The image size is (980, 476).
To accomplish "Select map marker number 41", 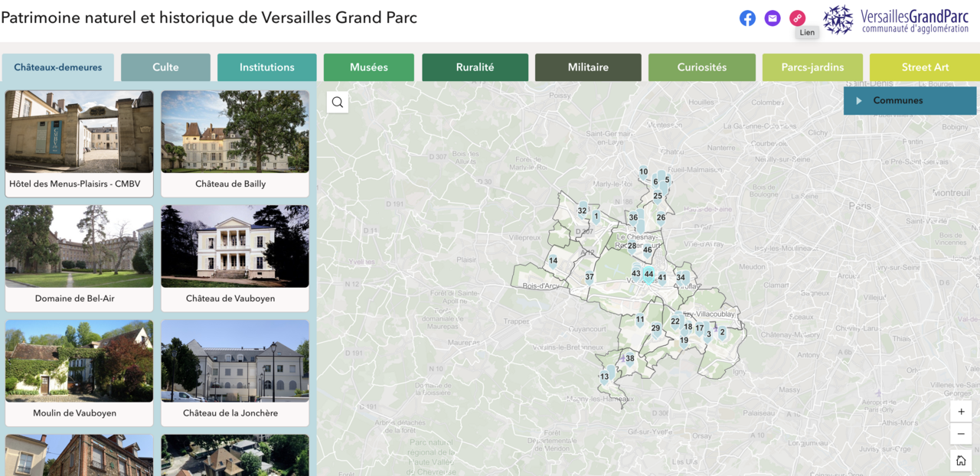I will coord(662,279).
